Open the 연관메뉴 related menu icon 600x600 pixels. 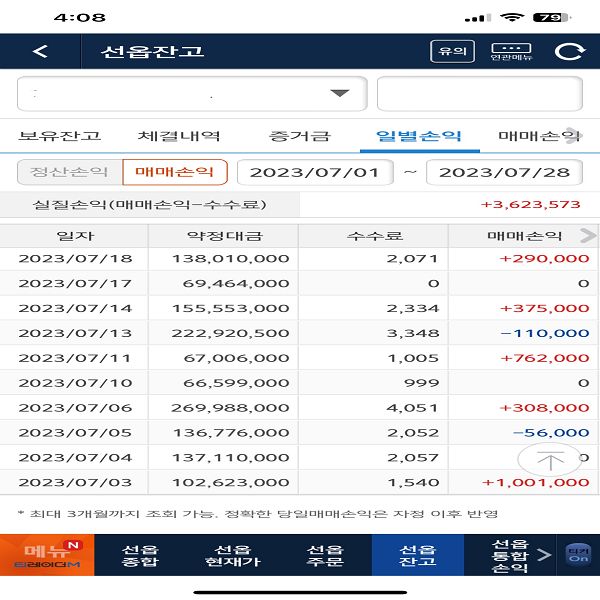pos(511,52)
